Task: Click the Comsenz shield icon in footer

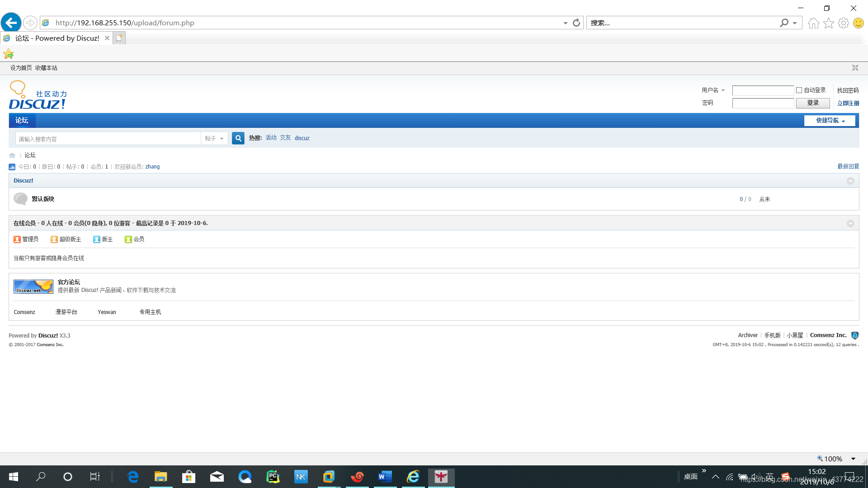Action: (x=855, y=335)
